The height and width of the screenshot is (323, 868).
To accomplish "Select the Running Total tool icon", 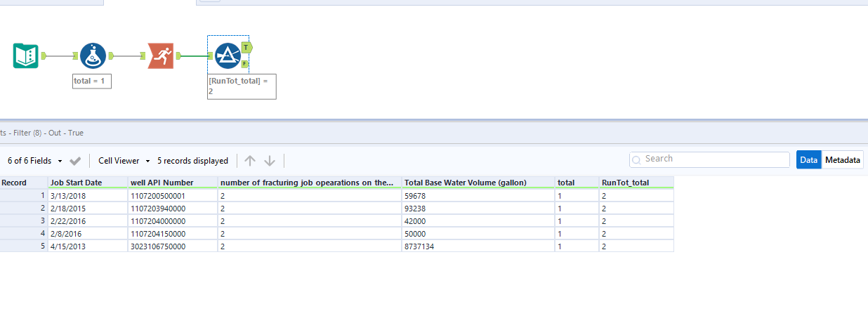I will point(160,55).
